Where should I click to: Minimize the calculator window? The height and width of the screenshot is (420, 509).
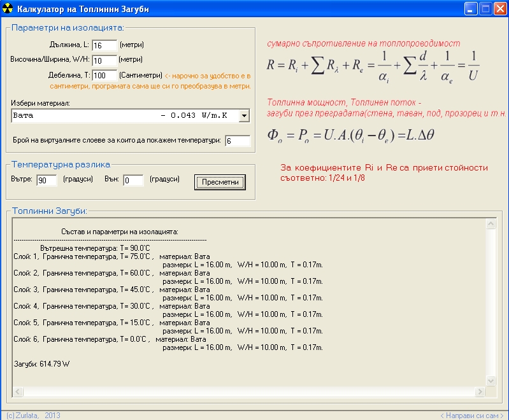470,9
